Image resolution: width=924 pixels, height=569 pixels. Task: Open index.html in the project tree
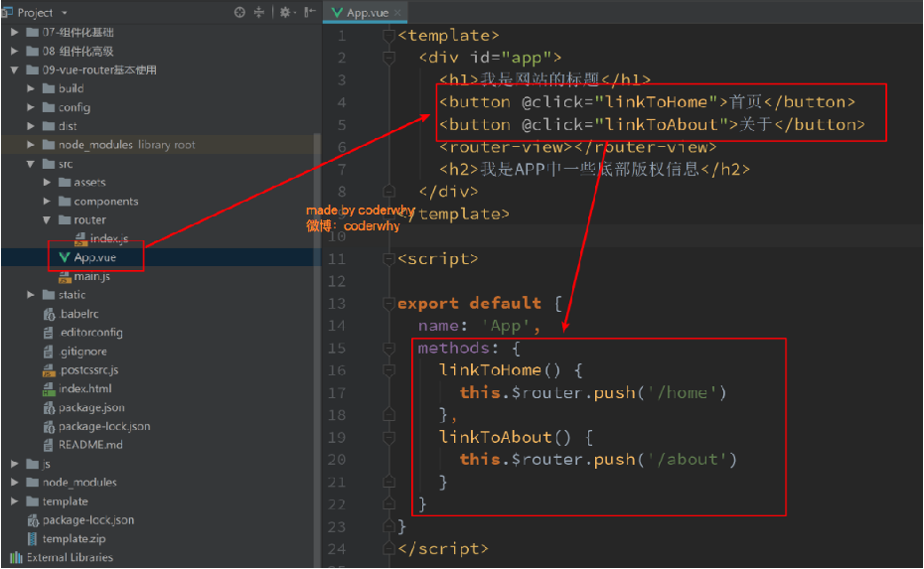click(x=84, y=388)
